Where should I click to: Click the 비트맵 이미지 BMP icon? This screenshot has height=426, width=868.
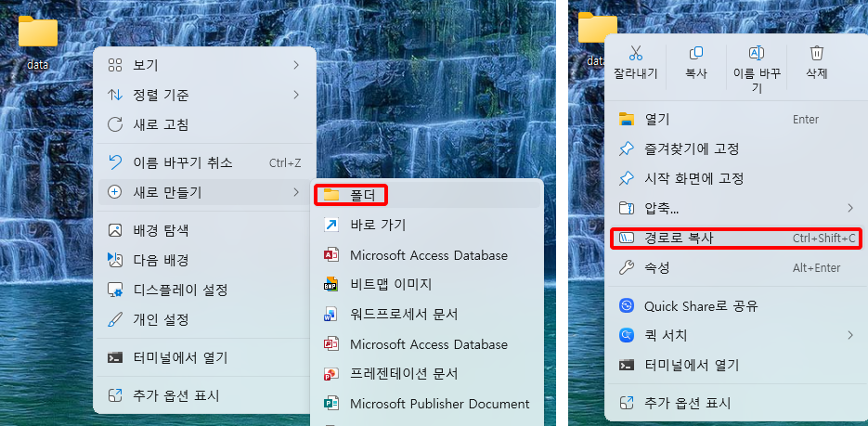pos(330,285)
